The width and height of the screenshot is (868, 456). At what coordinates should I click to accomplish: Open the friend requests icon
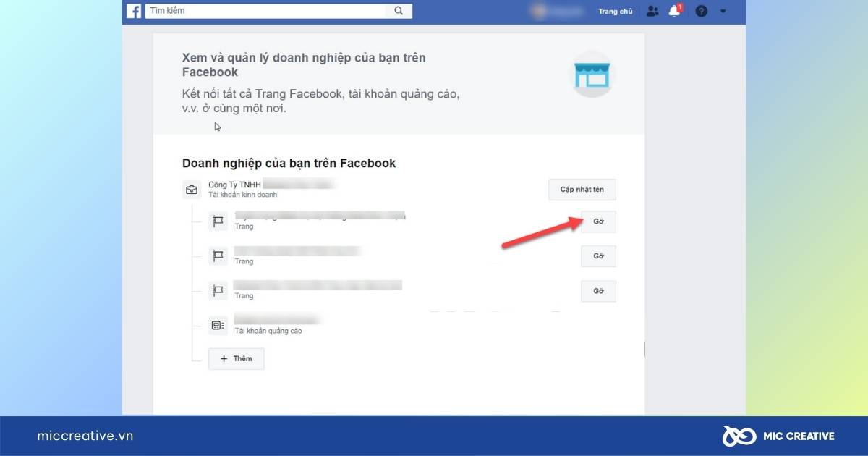coord(652,11)
